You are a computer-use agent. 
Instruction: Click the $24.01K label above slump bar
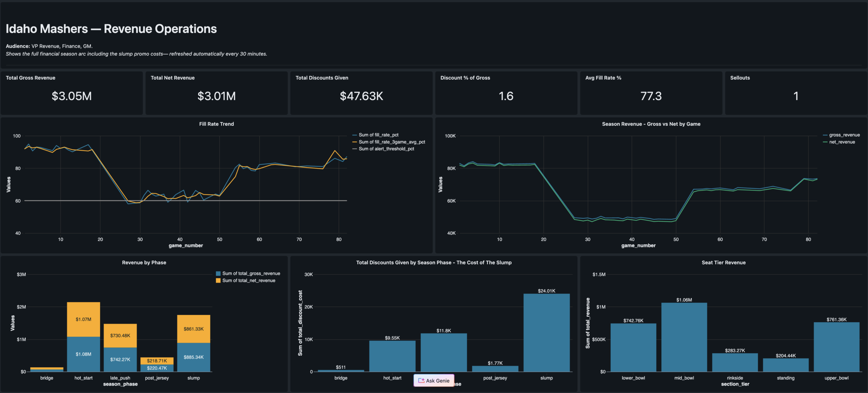click(x=547, y=291)
